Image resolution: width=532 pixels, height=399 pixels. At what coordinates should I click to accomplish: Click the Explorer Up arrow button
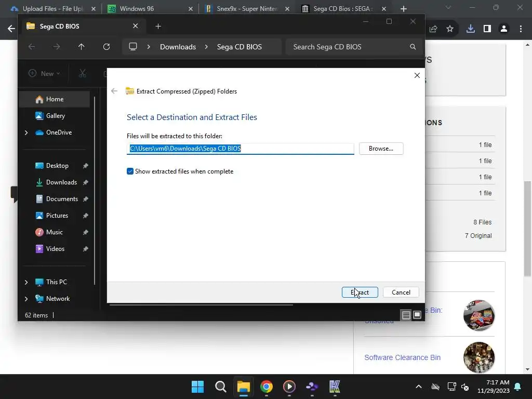[x=82, y=47]
